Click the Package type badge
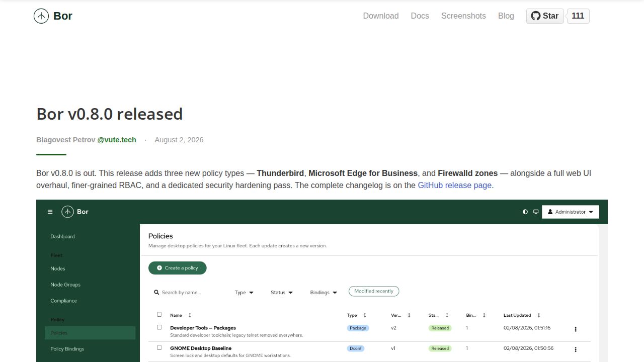This screenshot has height=362, width=644. [x=358, y=328]
